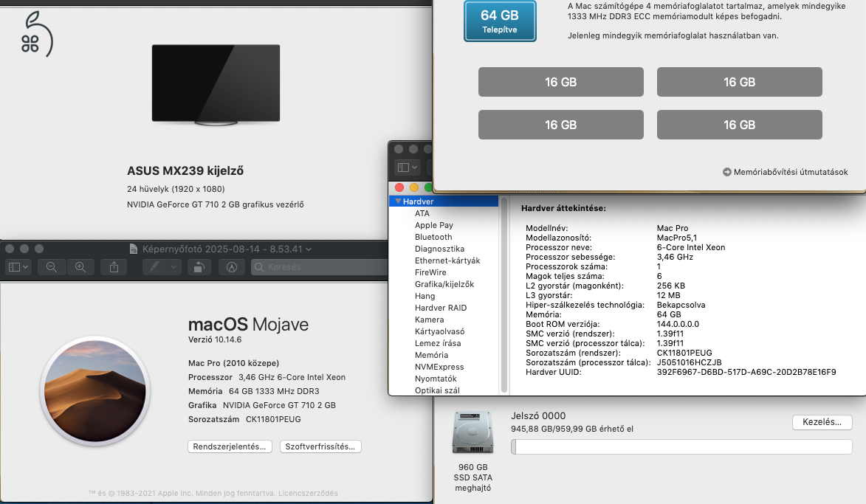Select Memória in the system report sidebar
This screenshot has height=504, width=866.
[x=431, y=355]
